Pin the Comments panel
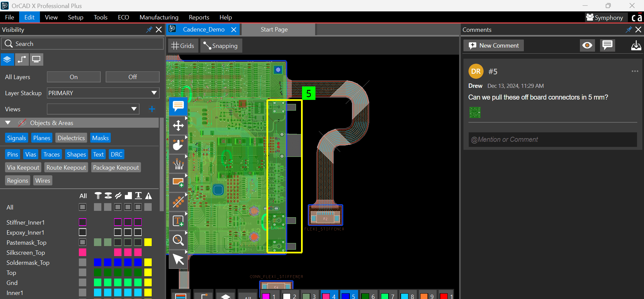This screenshot has width=644, height=299. tap(629, 29)
